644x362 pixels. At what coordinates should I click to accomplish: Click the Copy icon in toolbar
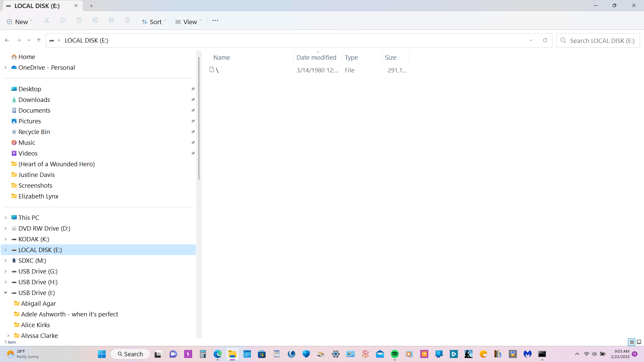click(x=63, y=21)
